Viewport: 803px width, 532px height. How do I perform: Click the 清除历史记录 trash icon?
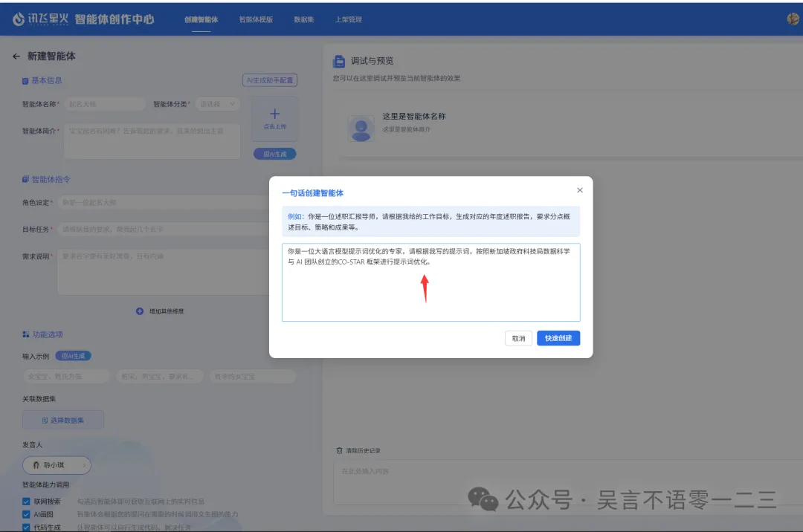(339, 451)
